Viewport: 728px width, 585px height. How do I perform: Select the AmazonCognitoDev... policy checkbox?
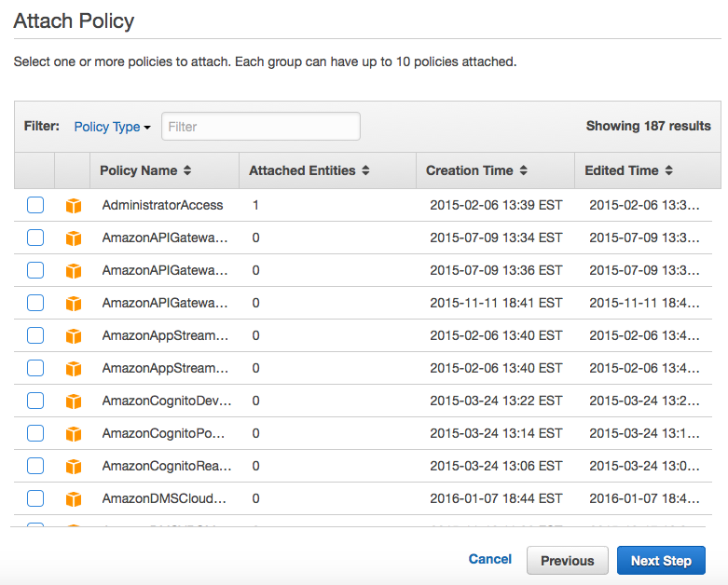(x=35, y=401)
